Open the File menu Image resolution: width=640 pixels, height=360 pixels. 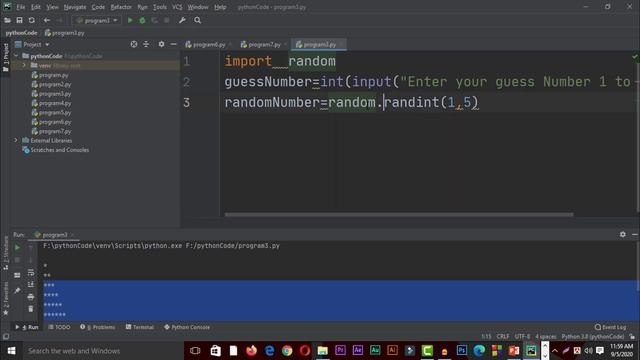pyautogui.click(x=21, y=7)
